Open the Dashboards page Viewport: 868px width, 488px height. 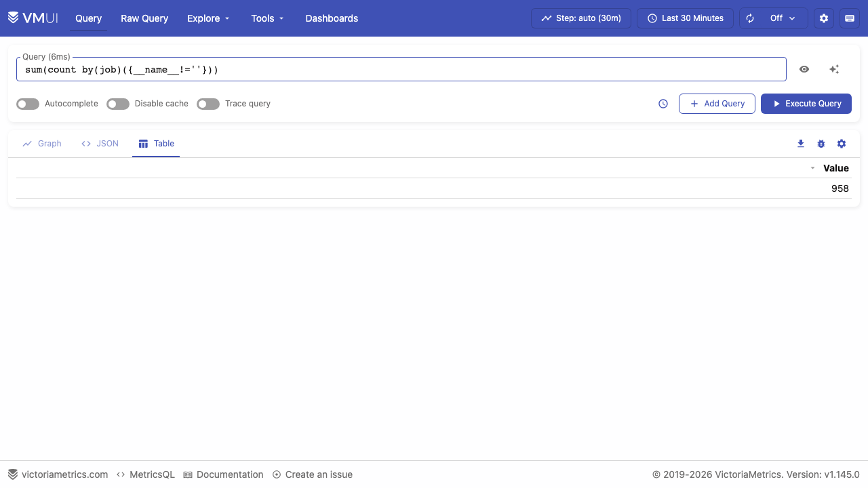point(332,18)
